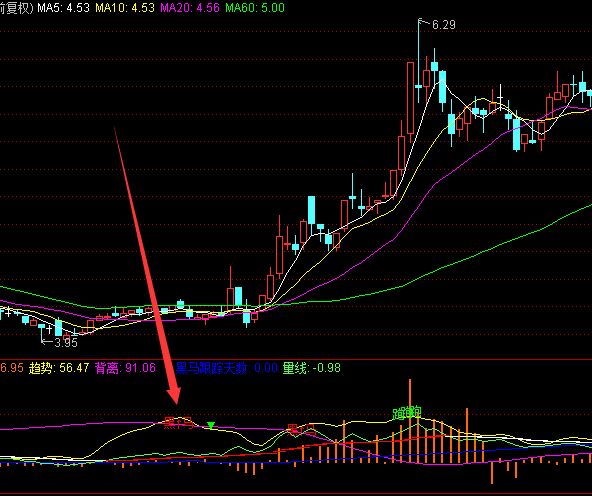Select the MA5: 4.53 indicator label
This screenshot has width=592, height=496.
(x=63, y=8)
